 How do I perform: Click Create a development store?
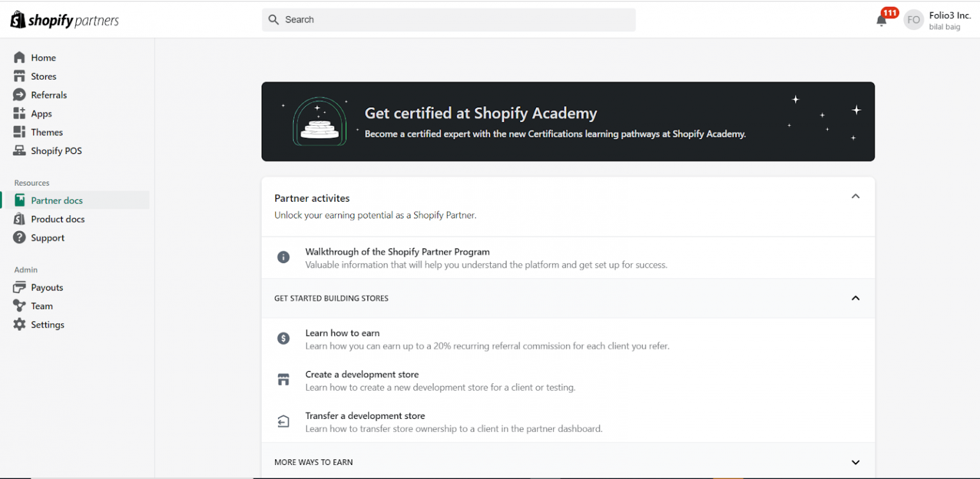[x=362, y=374]
